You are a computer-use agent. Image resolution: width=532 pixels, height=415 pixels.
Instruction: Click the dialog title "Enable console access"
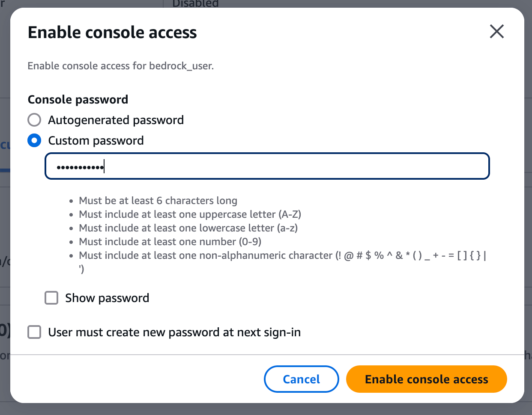[x=112, y=32]
